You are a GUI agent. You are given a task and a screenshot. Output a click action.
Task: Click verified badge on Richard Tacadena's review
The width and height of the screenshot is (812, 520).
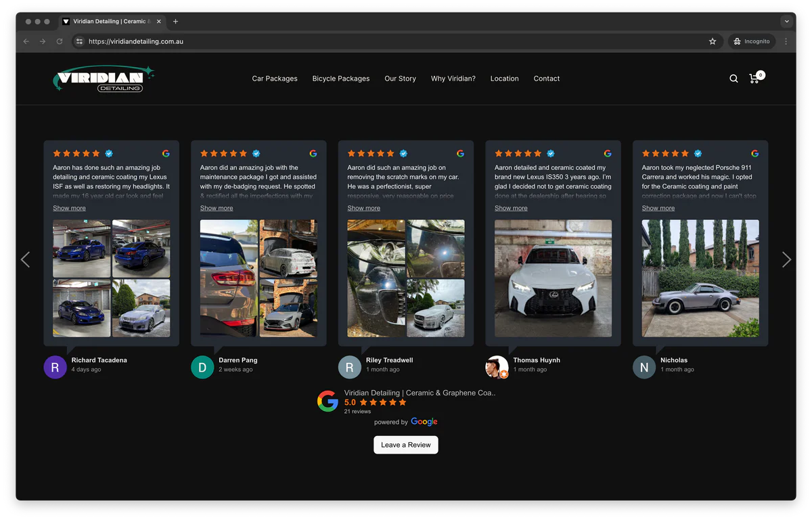click(x=109, y=154)
